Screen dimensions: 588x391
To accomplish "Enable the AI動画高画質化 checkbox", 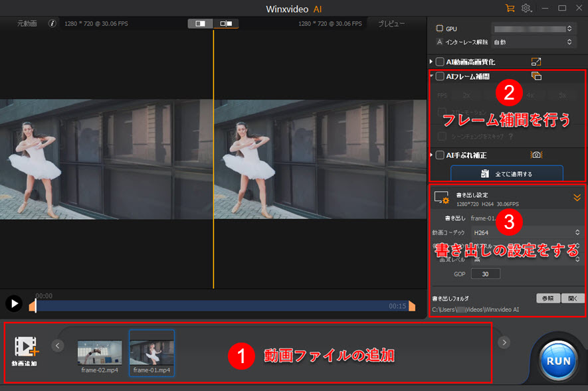I will coord(440,62).
